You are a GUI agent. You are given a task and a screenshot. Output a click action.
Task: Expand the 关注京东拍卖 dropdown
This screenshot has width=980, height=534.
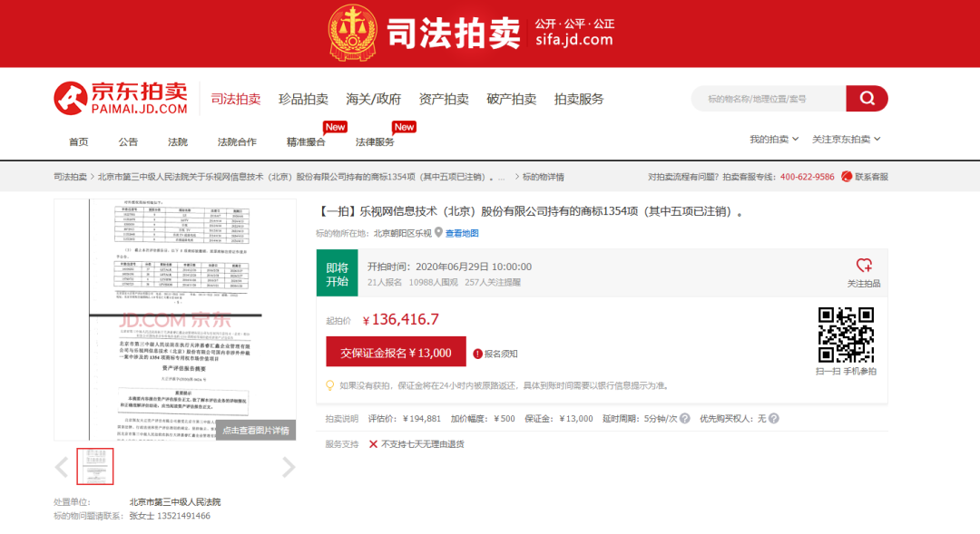tap(847, 140)
